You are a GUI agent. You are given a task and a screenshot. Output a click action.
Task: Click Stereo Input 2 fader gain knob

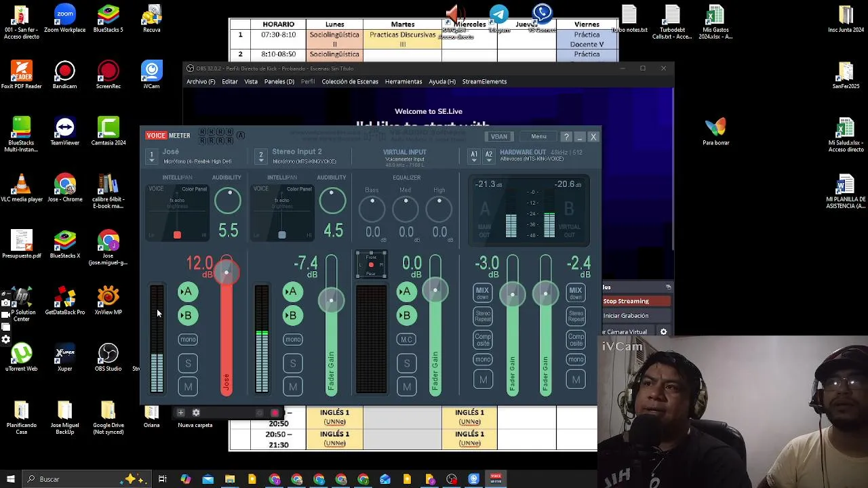[x=331, y=300]
